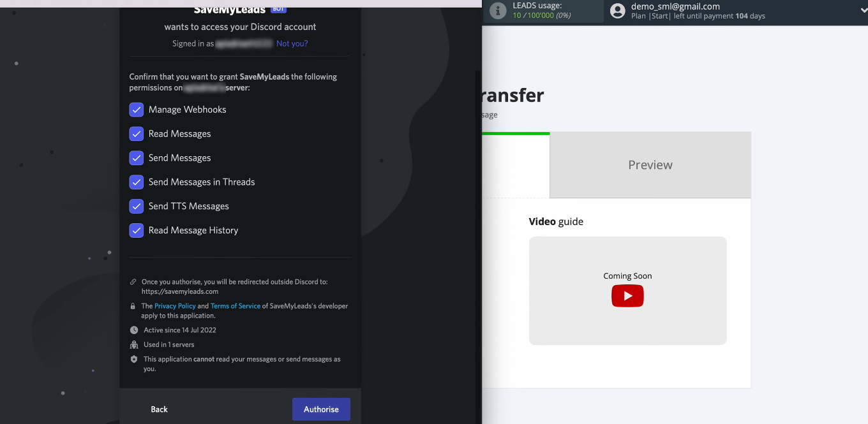Screen dimensions: 868x424
Task: Uncheck Read Message History permission
Action: [137, 231]
